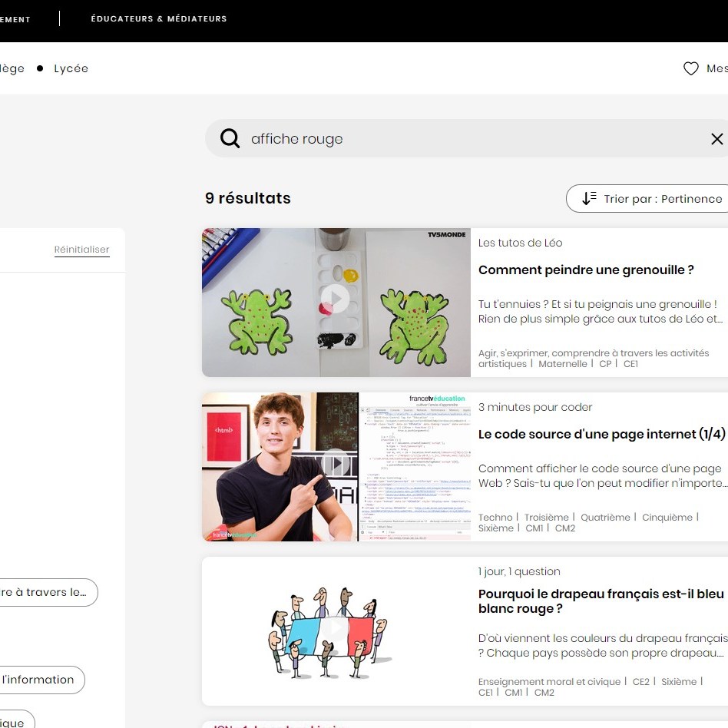Click the frog description text

(x=601, y=312)
